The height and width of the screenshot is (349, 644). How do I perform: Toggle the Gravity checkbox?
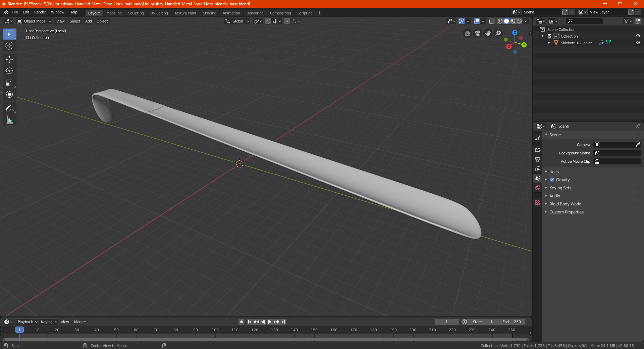tap(552, 180)
